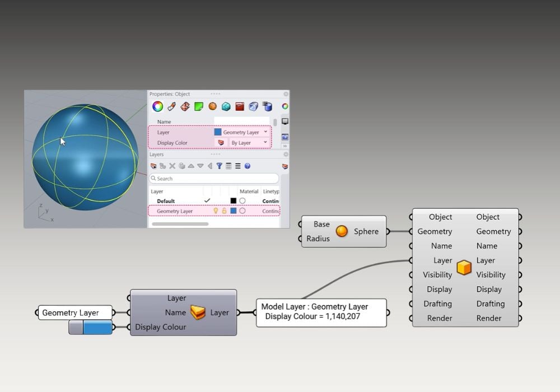Click the Drafting input on object component
The width and height of the screenshot is (560, 392).
[437, 304]
